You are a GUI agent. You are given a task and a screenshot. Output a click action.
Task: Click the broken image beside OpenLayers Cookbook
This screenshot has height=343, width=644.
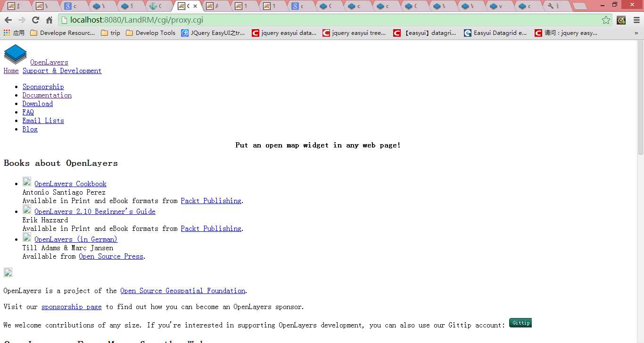[x=27, y=182]
